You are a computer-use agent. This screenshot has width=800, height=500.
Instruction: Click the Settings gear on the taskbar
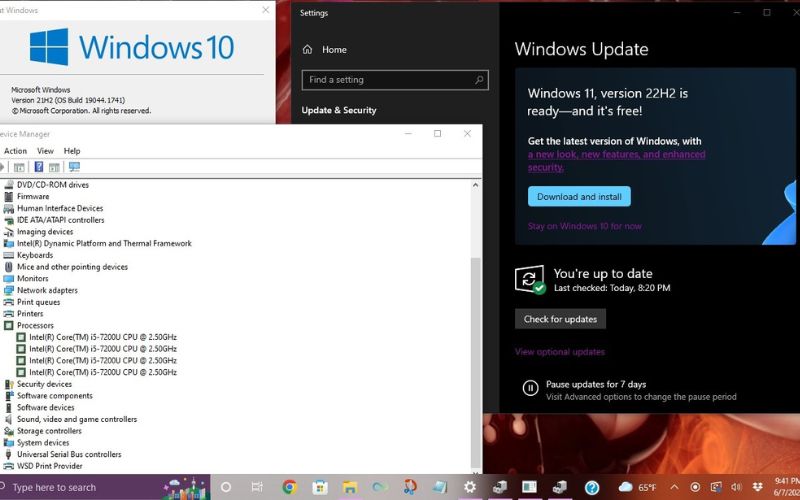[x=470, y=487]
